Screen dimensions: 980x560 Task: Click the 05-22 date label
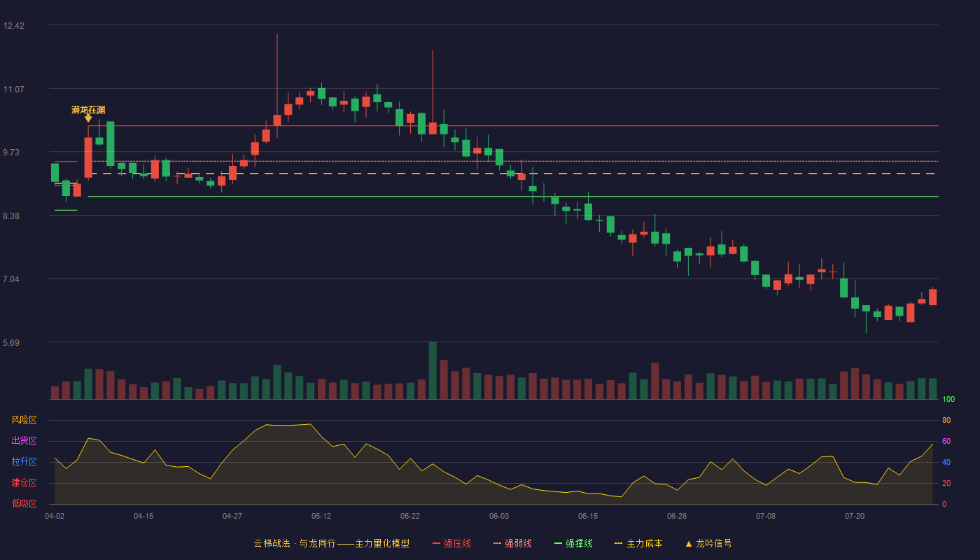point(410,516)
